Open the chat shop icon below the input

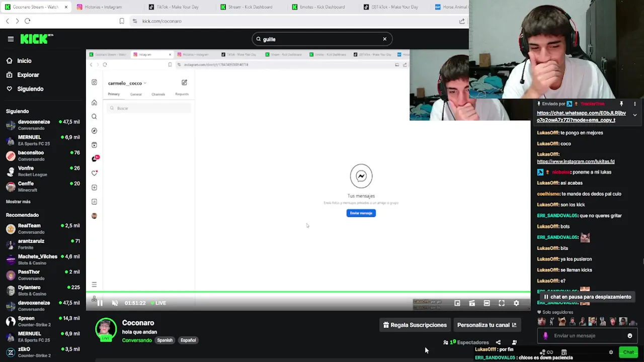564,352
